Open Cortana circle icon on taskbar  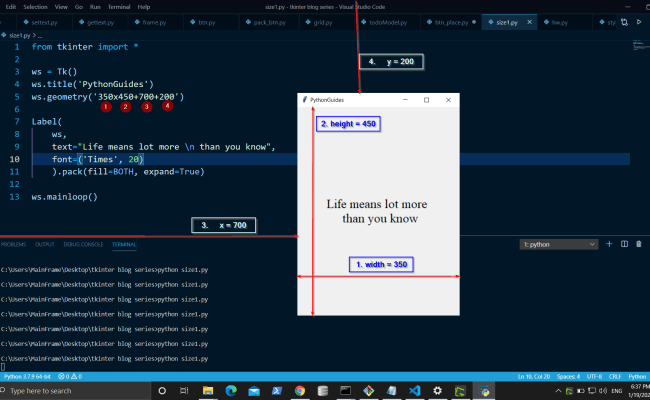(x=162, y=390)
